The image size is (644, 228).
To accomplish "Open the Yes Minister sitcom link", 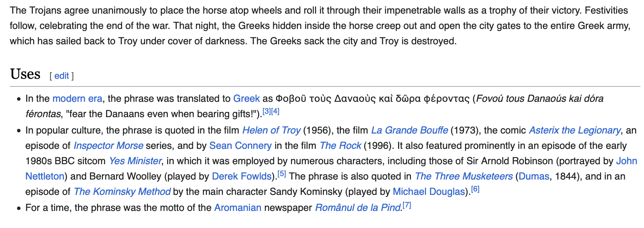I will [135, 161].
